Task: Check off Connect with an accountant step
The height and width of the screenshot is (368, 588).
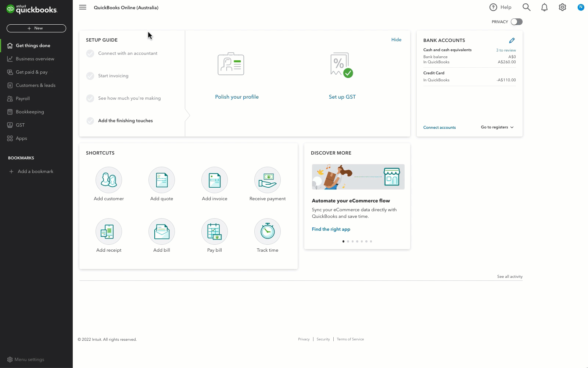Action: [x=90, y=53]
